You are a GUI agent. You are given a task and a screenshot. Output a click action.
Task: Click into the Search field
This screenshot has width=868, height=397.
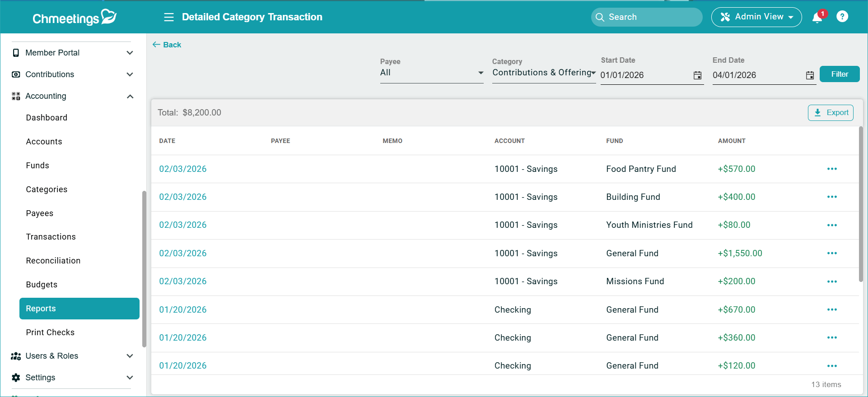pyautogui.click(x=647, y=17)
